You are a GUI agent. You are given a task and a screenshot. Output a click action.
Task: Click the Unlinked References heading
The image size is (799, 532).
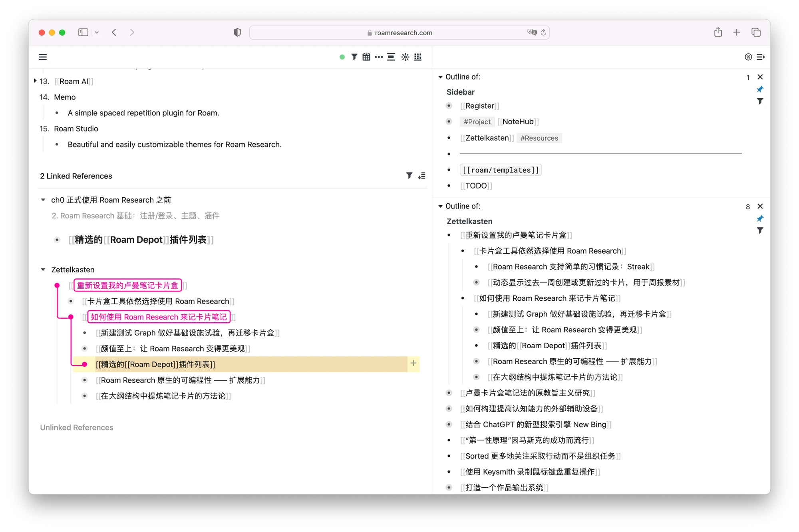pyautogui.click(x=77, y=427)
